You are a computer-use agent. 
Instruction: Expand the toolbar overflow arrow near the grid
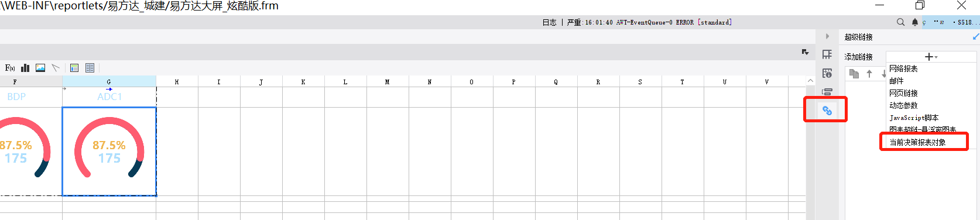[806, 52]
